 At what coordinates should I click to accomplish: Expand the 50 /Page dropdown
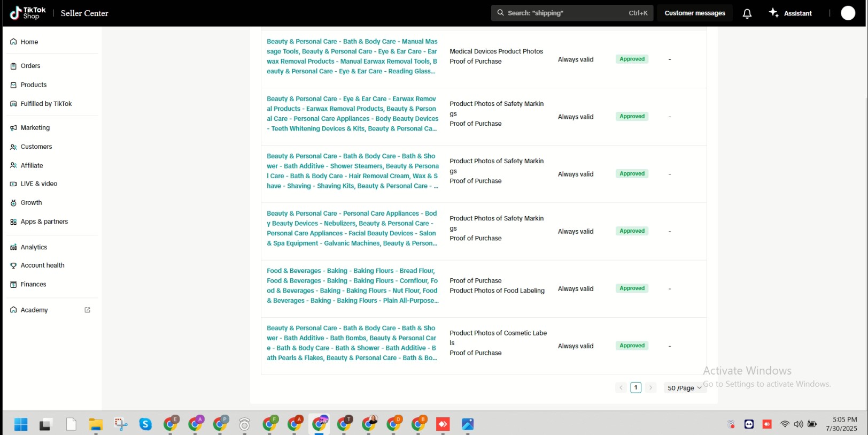pyautogui.click(x=685, y=388)
